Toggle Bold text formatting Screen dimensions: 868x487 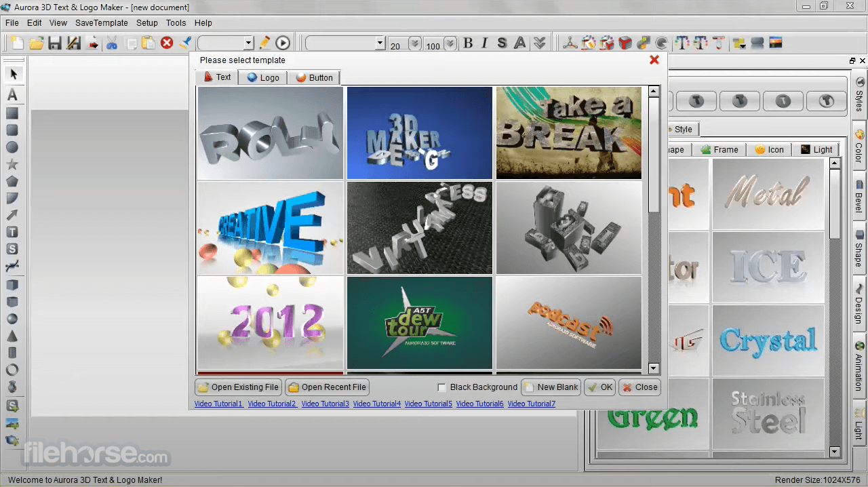(x=468, y=43)
